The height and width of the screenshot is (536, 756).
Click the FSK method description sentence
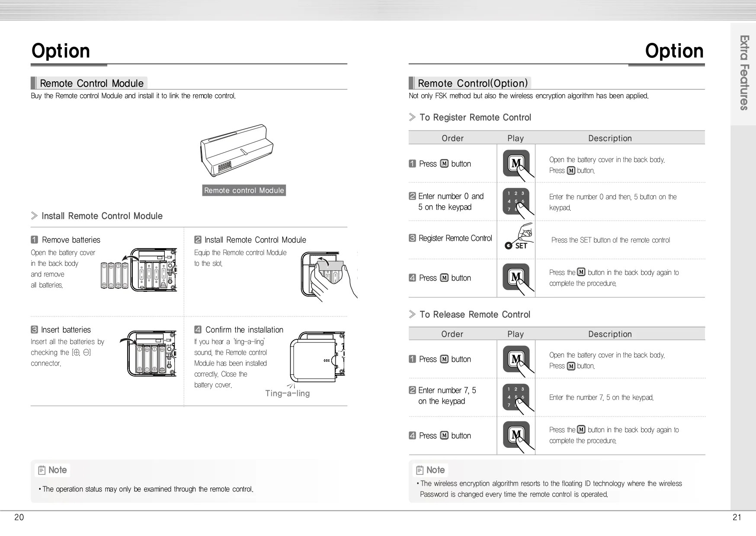529,96
